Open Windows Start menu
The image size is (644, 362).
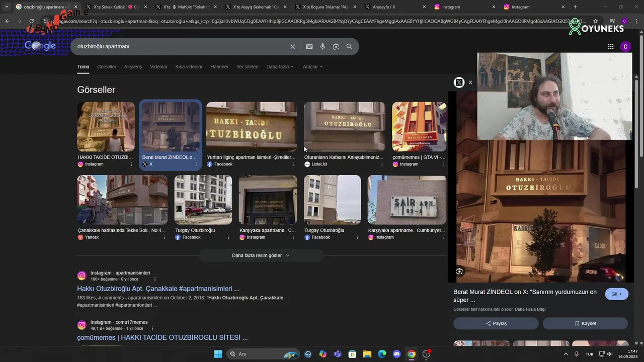click(x=218, y=354)
